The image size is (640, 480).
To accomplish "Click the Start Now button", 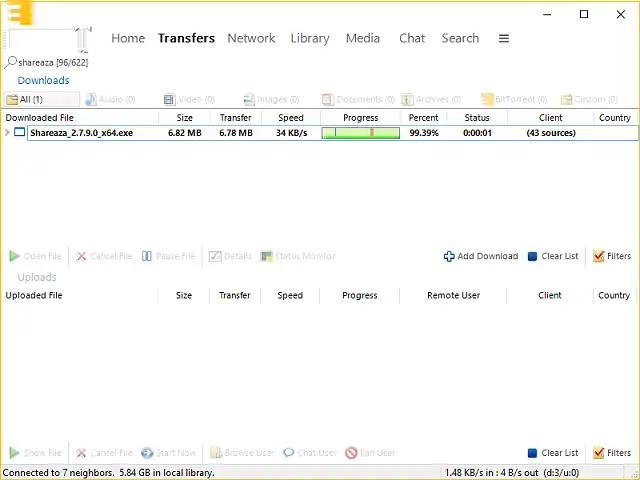I will [x=168, y=453].
